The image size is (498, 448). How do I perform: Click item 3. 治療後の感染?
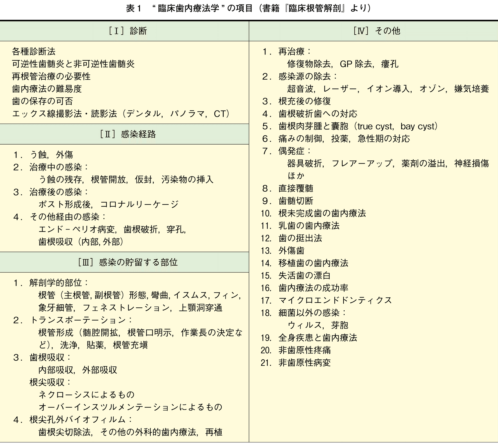[51, 192]
